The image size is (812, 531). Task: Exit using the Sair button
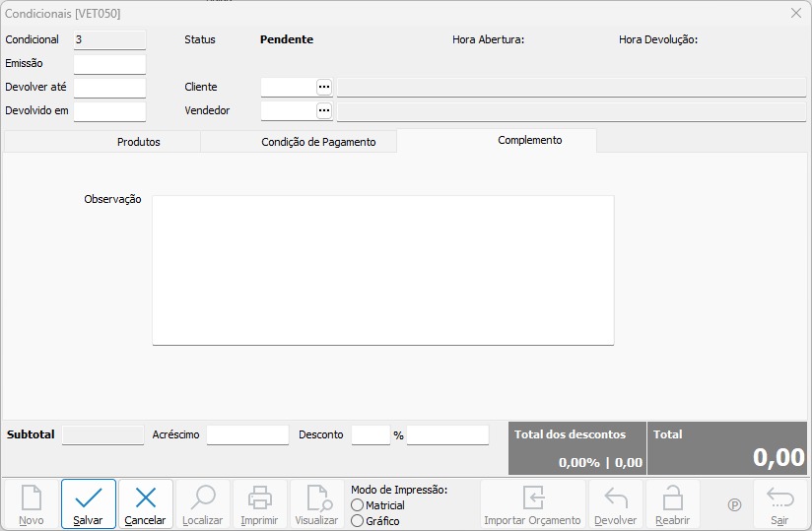[x=779, y=503]
